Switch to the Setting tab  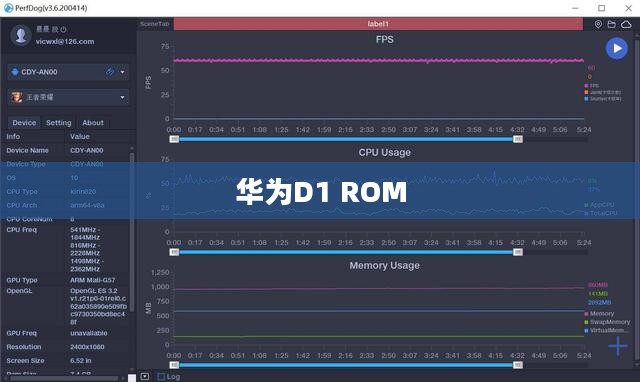point(58,122)
